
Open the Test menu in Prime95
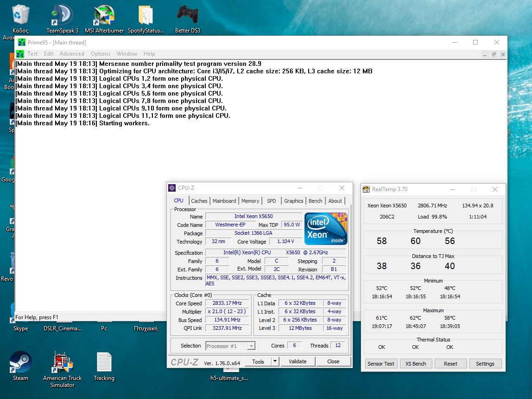click(x=32, y=54)
